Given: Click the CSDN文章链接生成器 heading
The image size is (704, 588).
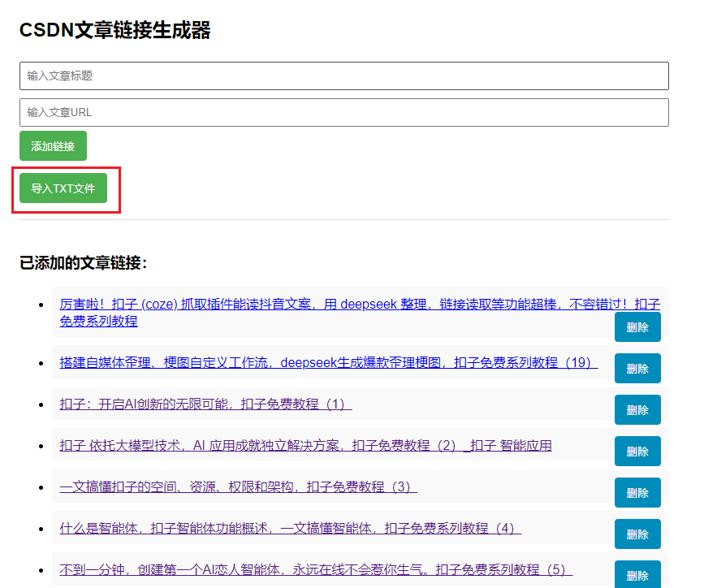Looking at the screenshot, I should [x=115, y=30].
